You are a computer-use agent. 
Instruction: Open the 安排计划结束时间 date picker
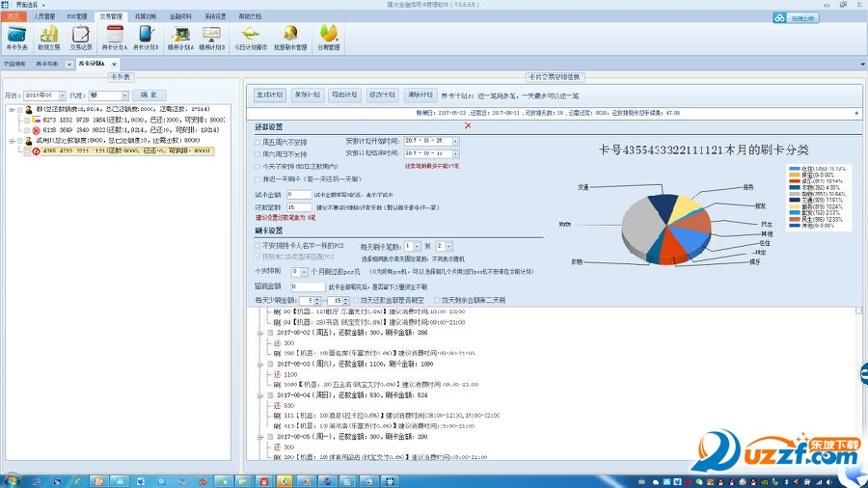click(x=455, y=153)
